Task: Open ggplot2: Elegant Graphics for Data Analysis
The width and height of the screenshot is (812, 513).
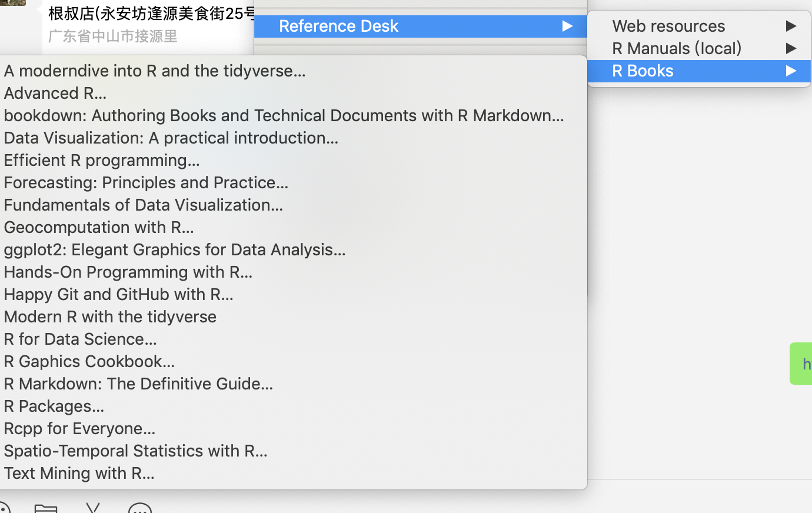Action: click(174, 249)
